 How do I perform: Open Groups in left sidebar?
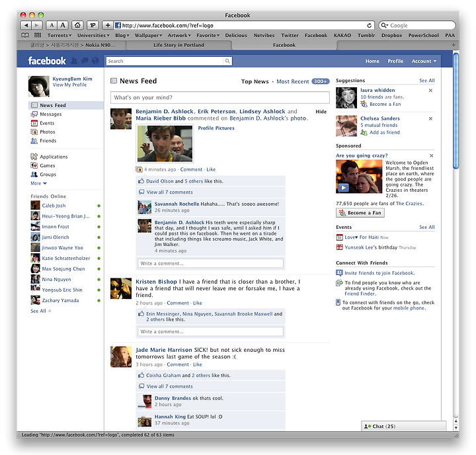48,175
